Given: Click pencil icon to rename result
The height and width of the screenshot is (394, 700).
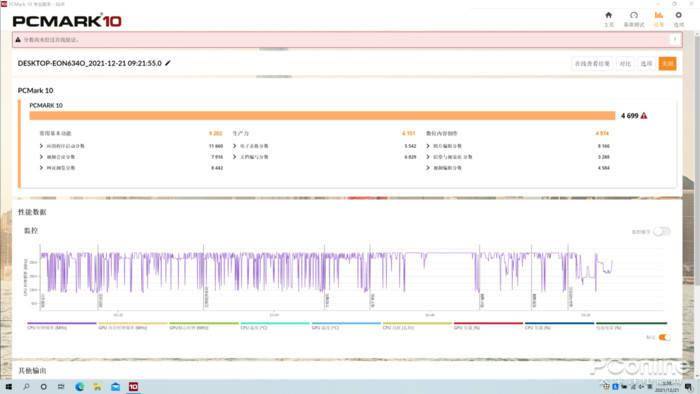Looking at the screenshot, I should coord(168,63).
